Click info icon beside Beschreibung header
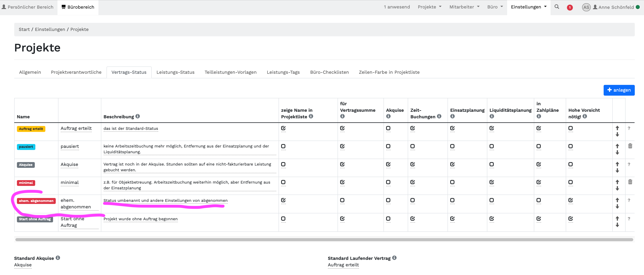The height and width of the screenshot is (275, 644). tap(137, 116)
